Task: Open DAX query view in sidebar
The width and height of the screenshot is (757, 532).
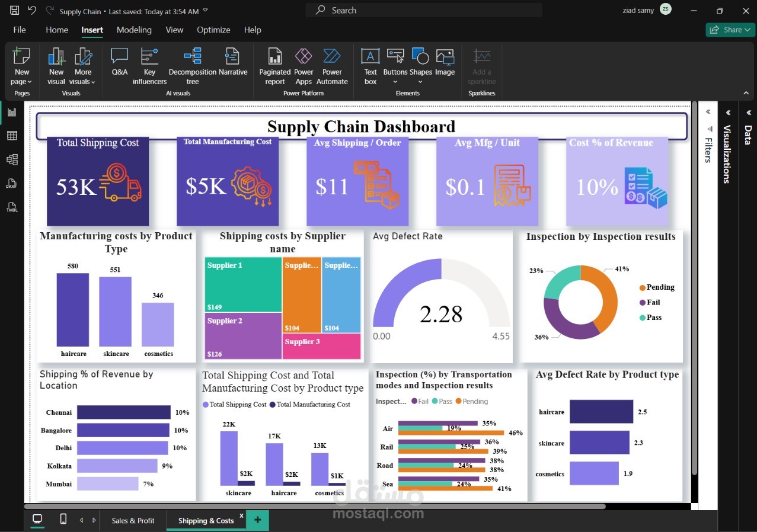Action: tap(12, 184)
